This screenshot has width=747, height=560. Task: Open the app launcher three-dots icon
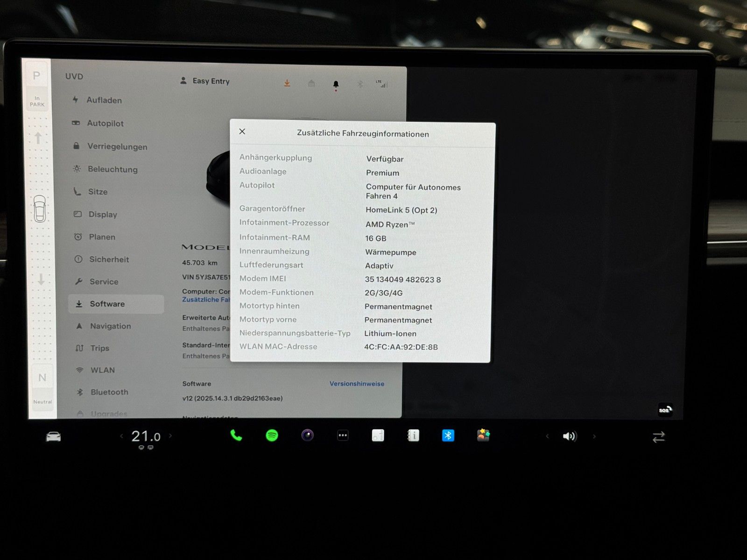(343, 435)
